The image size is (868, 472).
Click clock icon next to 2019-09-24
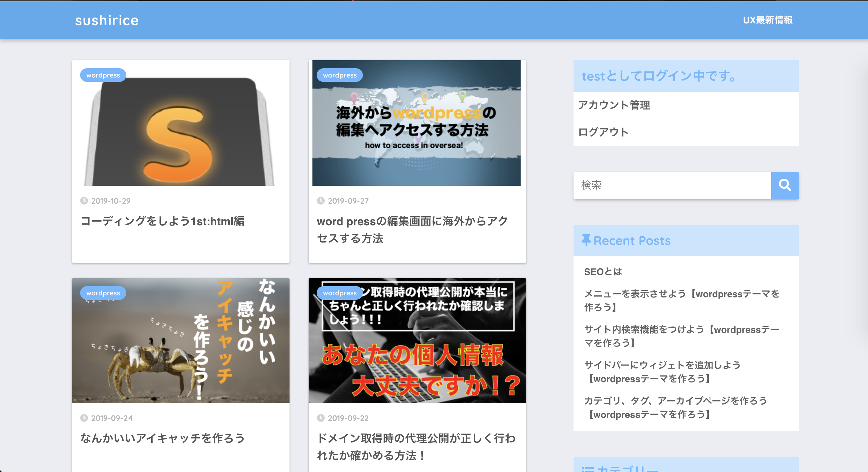[84, 418]
